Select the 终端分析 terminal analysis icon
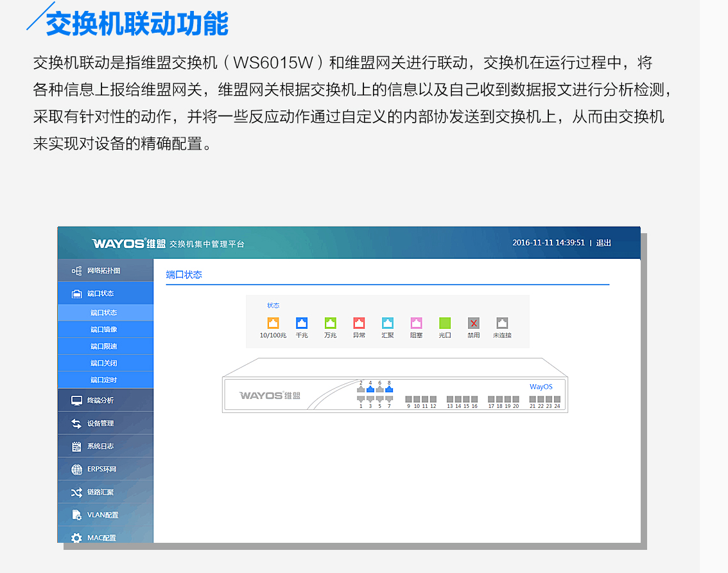The height and width of the screenshot is (573, 728). click(x=76, y=400)
